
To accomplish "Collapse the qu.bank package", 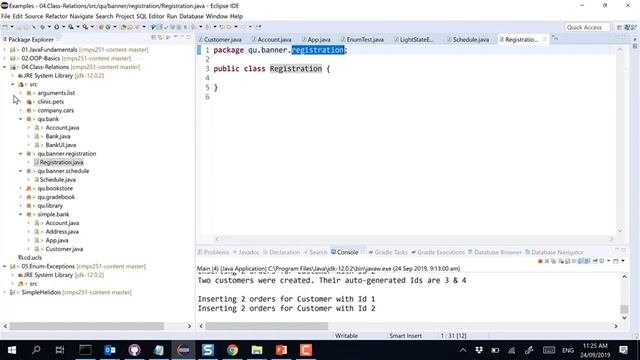I will pos(20,119).
